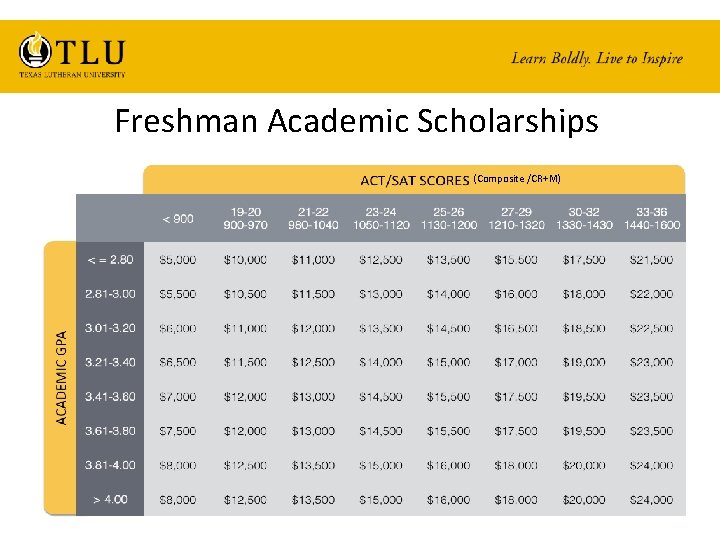Viewport: 720px width, 540px height.
Task: Select the $22,000 scholarship cell
Action: [651, 294]
